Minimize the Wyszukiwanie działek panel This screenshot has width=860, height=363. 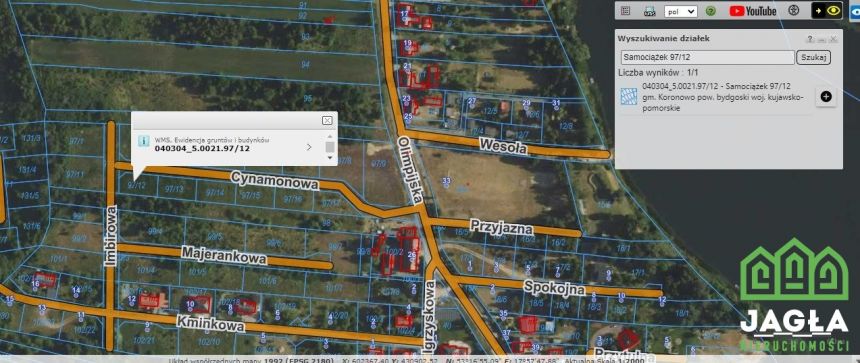pos(822,39)
